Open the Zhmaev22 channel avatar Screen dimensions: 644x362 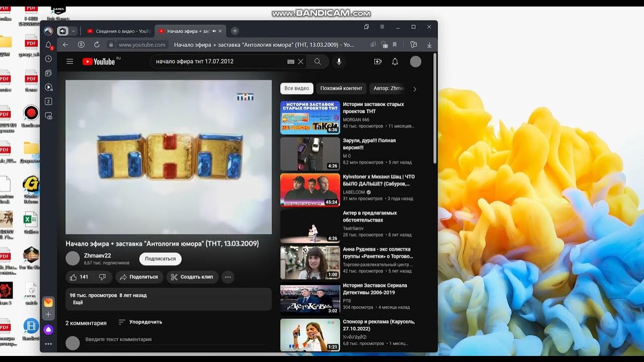73,258
